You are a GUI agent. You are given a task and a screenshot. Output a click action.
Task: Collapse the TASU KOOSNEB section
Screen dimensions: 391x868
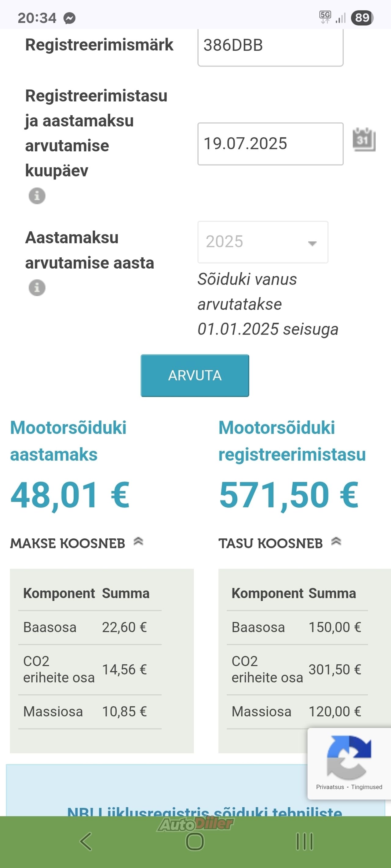[x=336, y=541]
